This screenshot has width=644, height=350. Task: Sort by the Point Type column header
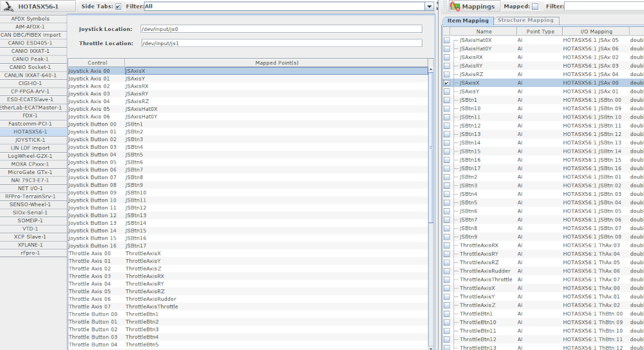click(540, 32)
